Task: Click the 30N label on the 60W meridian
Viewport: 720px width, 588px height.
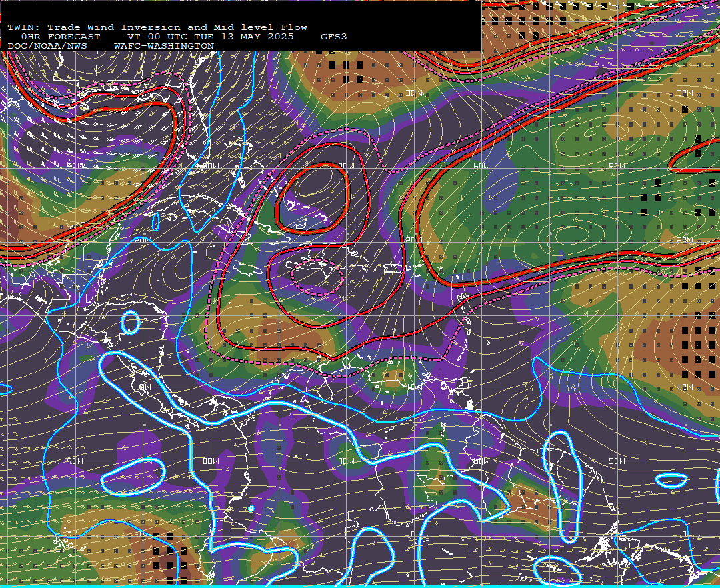Action: [x=414, y=93]
